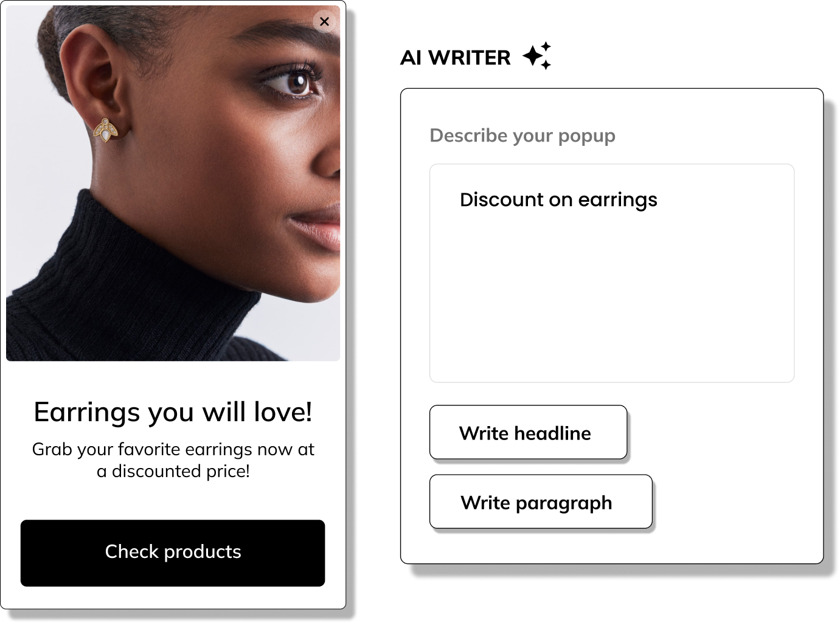Select the 'Grab your favorite earrings' paragraph
This screenshot has height=623, width=840.
click(x=173, y=460)
